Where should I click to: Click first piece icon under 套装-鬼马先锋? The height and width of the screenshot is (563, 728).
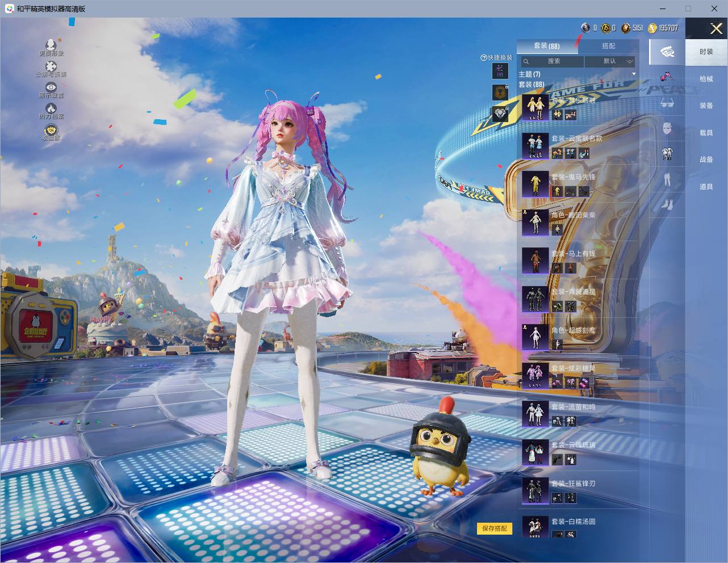557,191
